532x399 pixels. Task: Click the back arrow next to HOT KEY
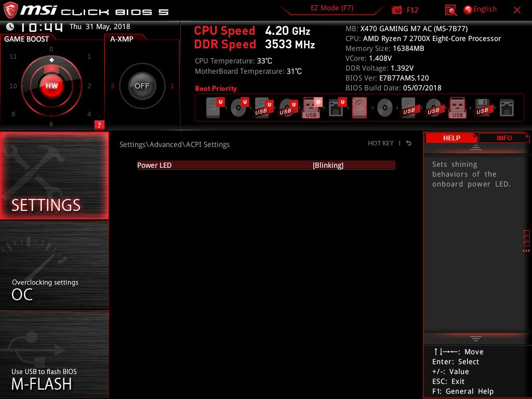[409, 143]
